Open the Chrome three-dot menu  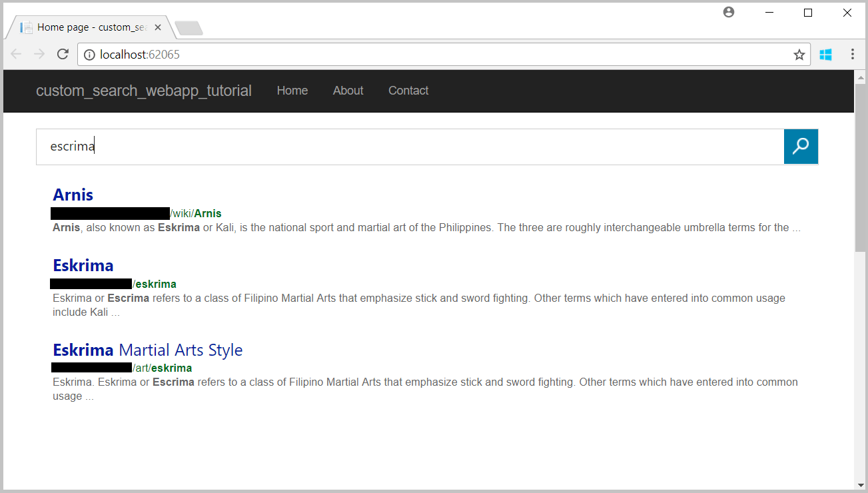(x=853, y=54)
